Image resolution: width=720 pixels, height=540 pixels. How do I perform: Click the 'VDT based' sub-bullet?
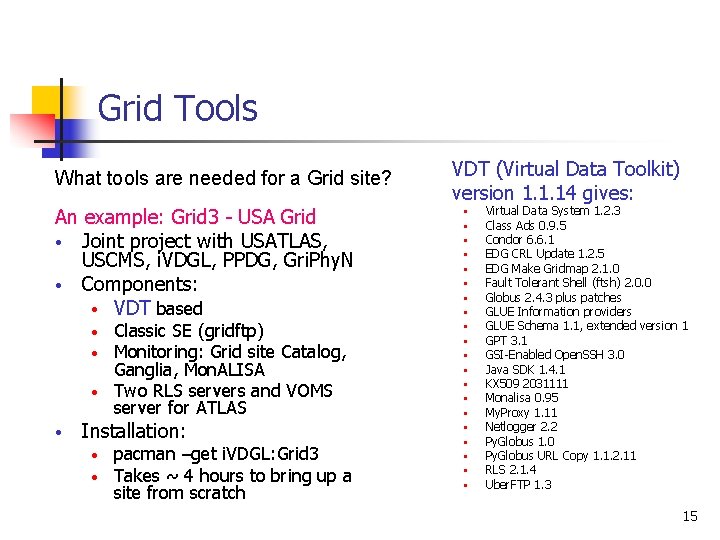click(x=158, y=308)
